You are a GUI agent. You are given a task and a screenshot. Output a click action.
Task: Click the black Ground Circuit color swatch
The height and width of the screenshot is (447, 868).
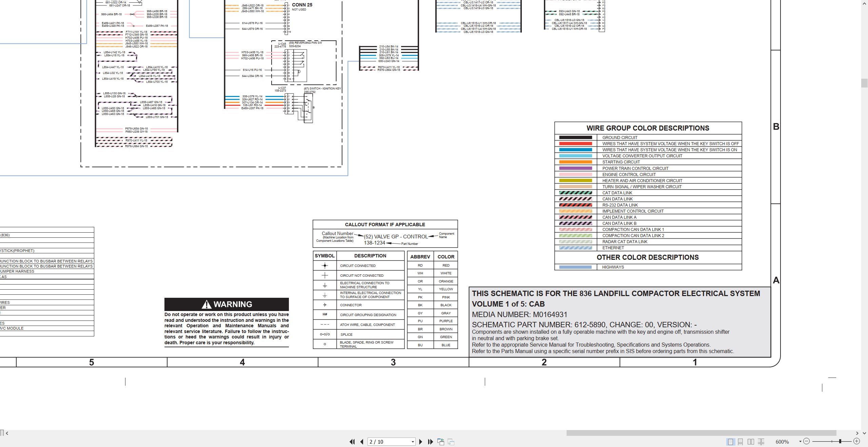coord(575,137)
